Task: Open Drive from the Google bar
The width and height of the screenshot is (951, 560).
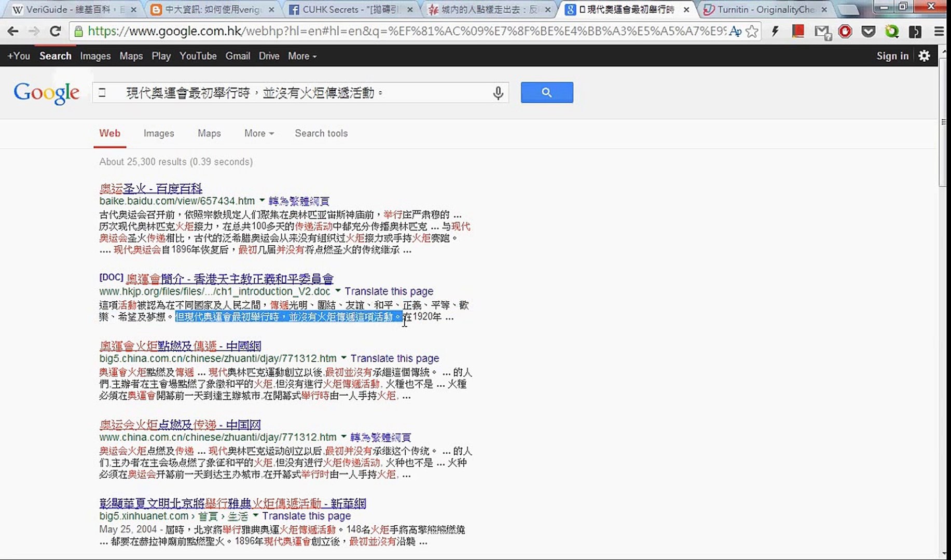Action: tap(269, 56)
